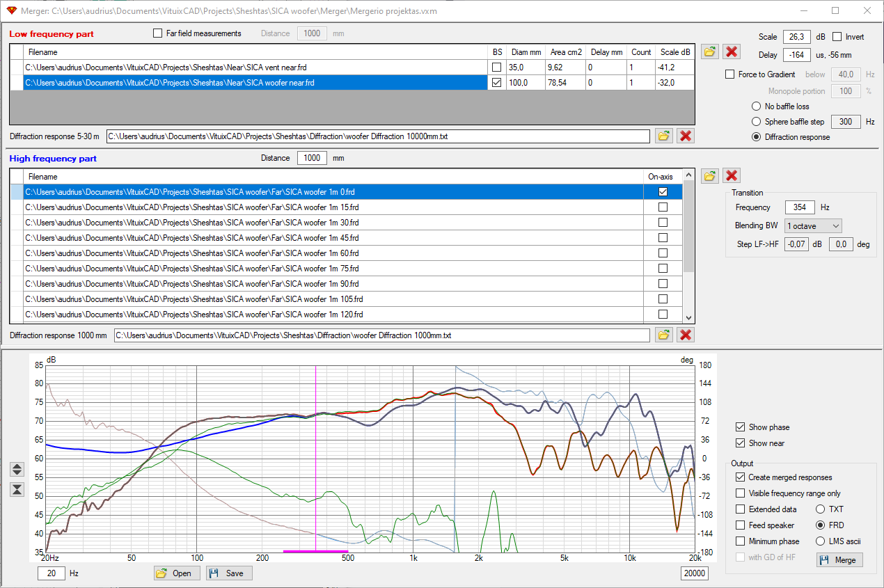This screenshot has width=884, height=588.
Task: Click the Sphere baffle step Hz field
Action: pos(846,122)
